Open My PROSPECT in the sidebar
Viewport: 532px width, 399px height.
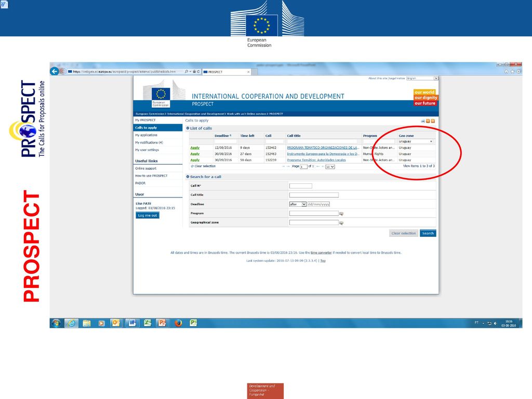tap(145, 120)
